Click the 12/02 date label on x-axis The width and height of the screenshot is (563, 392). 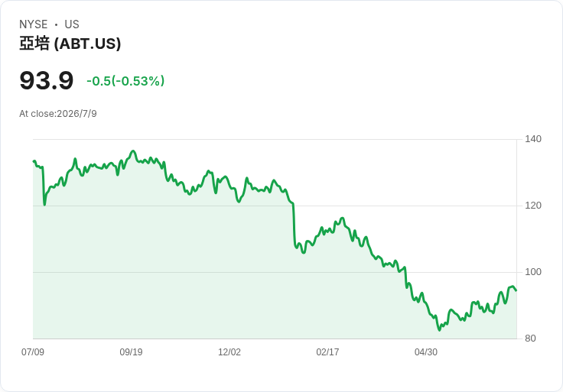pyautogui.click(x=229, y=352)
